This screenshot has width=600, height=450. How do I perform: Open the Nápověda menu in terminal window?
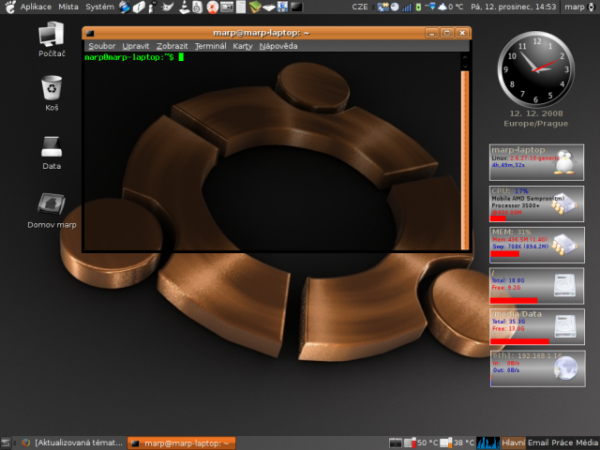pos(278,46)
